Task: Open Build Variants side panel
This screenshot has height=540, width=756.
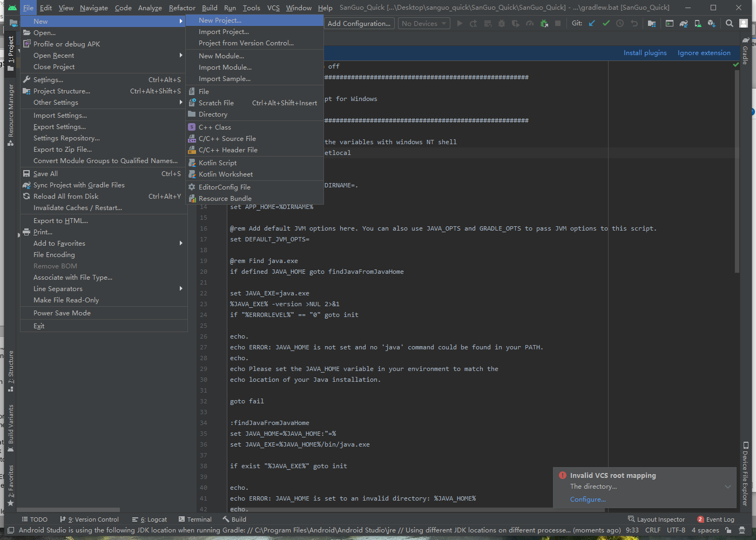Action: tap(11, 429)
